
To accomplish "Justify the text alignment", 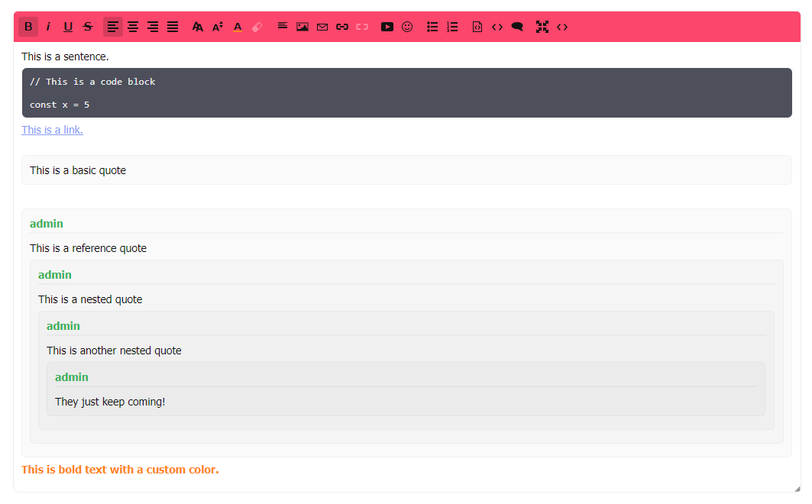I will point(173,27).
